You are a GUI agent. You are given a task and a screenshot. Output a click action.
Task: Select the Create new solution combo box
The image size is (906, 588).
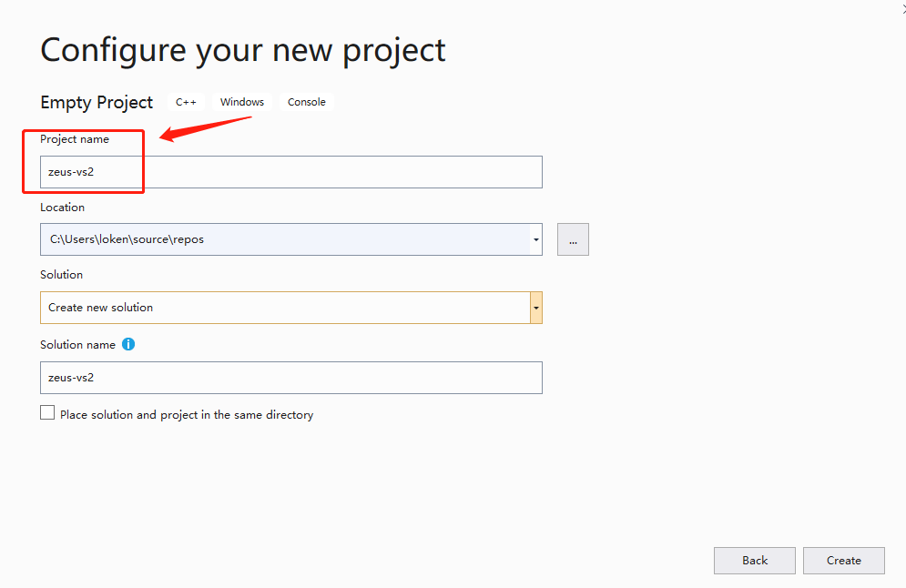(284, 308)
